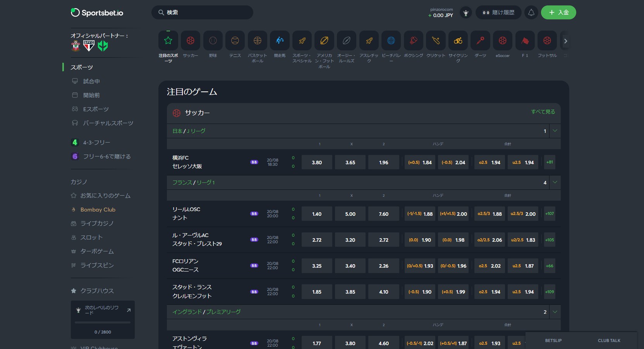The image size is (644, 349).
Task: Select the Cycling (サイクリング) icon
Action: [x=458, y=41]
